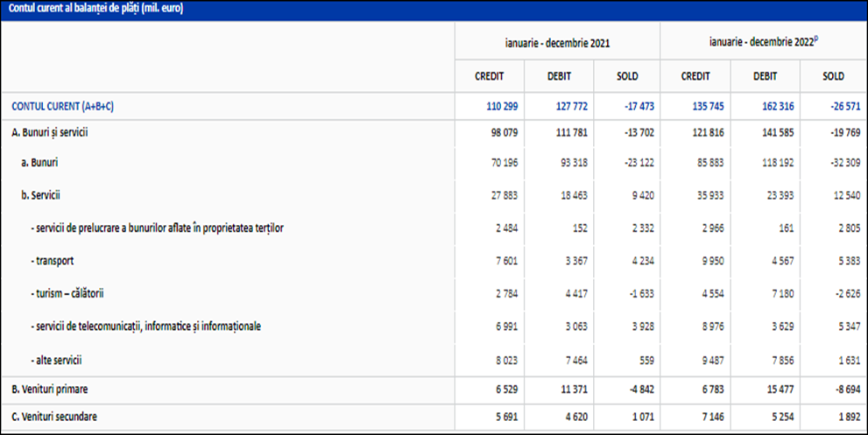
Task: Click the SOLD column header under 2021
Action: click(x=626, y=76)
